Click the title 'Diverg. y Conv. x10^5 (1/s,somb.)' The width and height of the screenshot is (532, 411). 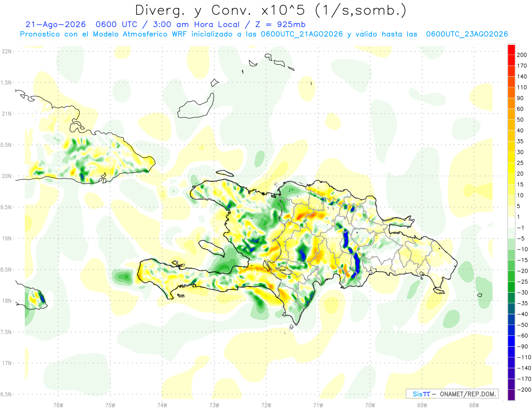tap(270, 10)
